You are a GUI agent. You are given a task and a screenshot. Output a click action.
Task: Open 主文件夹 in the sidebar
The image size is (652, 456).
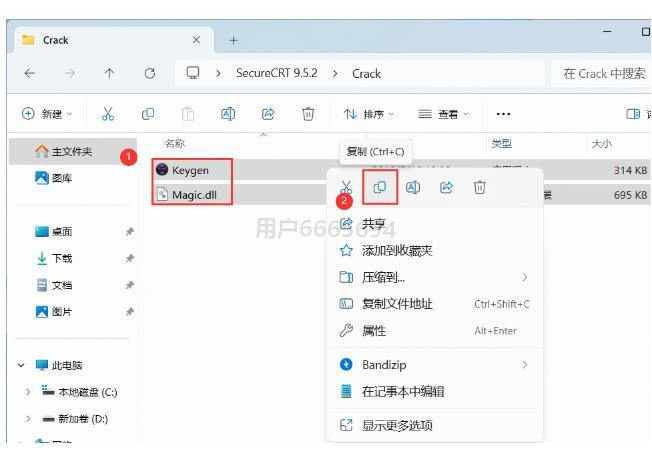coord(73,151)
